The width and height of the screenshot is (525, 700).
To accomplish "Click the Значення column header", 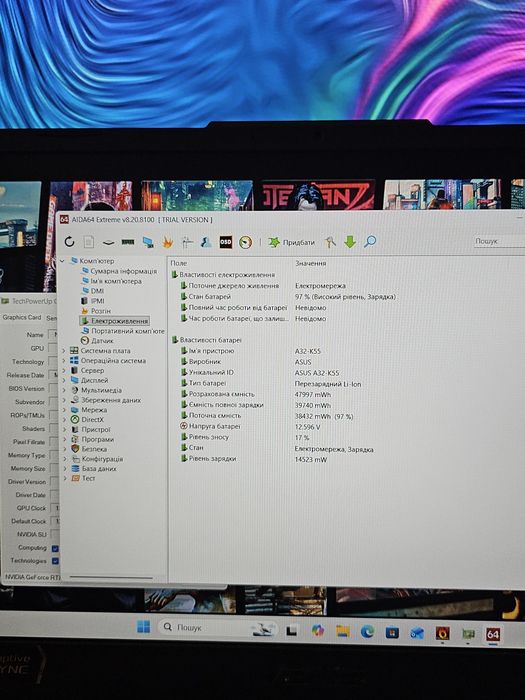I will click(311, 263).
